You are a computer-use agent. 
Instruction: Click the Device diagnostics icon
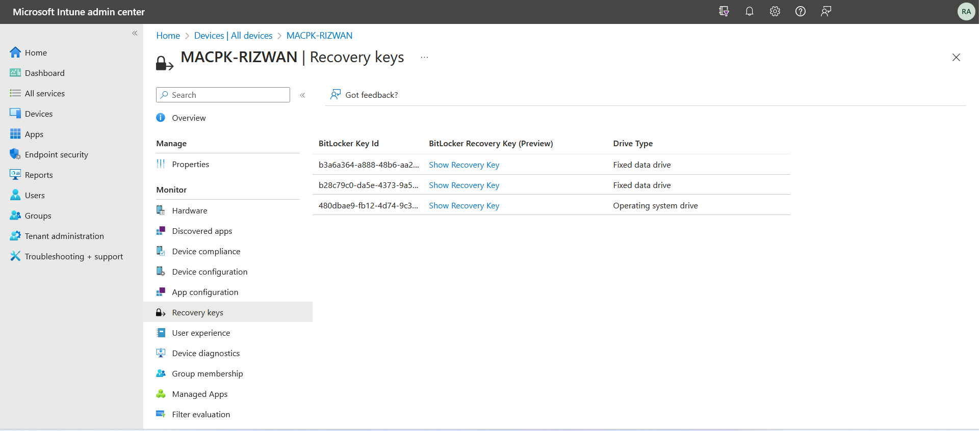tap(161, 353)
